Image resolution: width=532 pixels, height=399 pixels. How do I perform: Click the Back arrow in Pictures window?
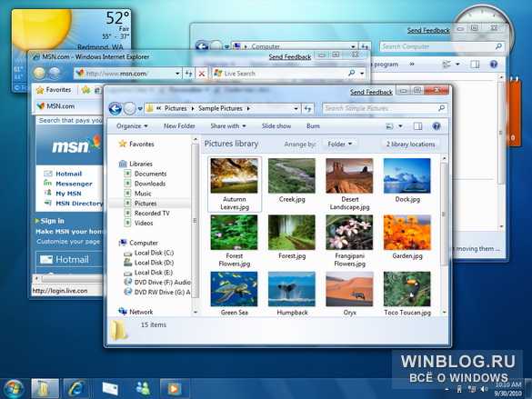pos(115,109)
